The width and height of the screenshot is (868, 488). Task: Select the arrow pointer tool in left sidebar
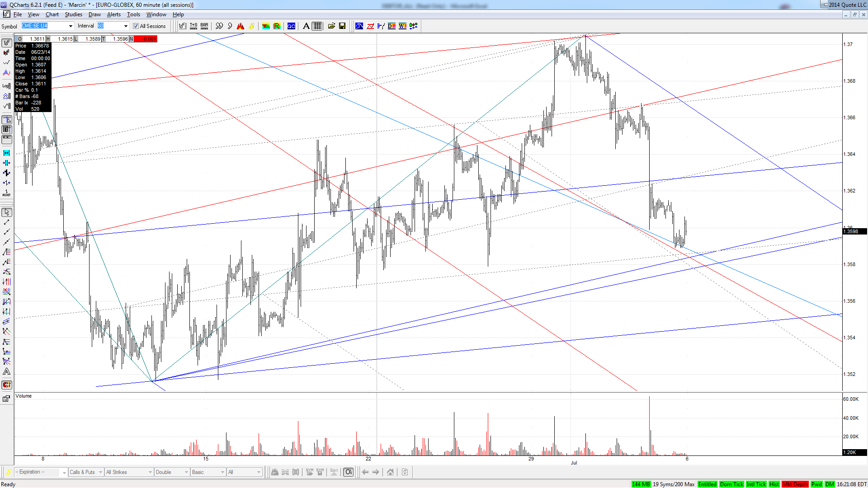pyautogui.click(x=7, y=212)
